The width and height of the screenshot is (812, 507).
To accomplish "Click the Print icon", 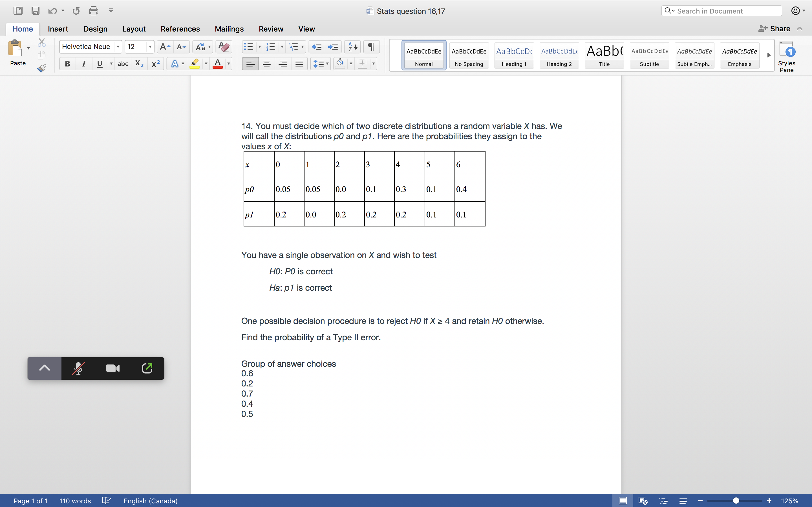I will [x=94, y=11].
